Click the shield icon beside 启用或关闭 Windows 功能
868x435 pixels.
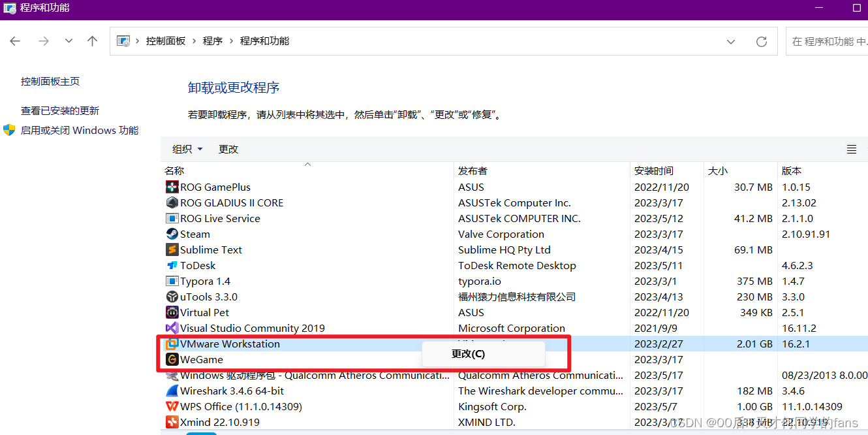(9, 130)
